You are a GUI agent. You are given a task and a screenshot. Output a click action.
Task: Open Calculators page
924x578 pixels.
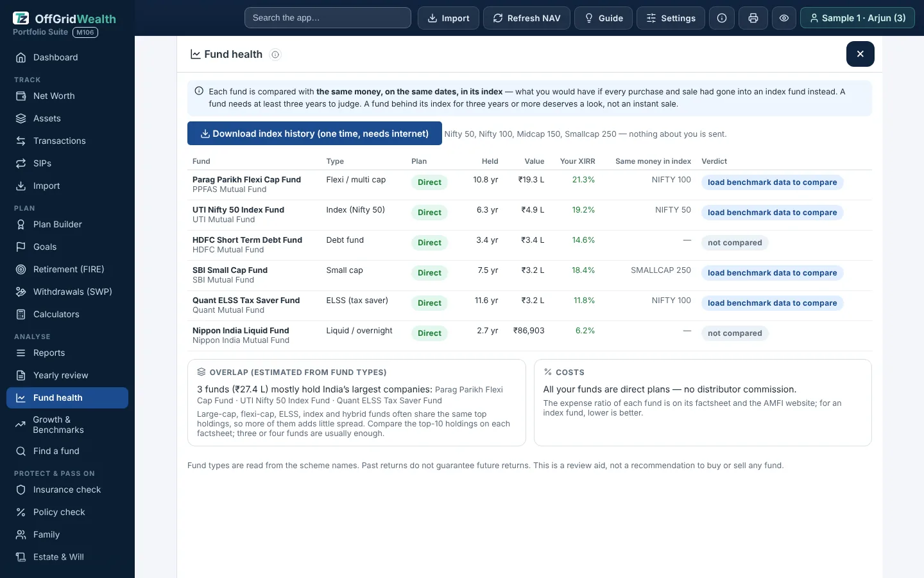point(67,314)
